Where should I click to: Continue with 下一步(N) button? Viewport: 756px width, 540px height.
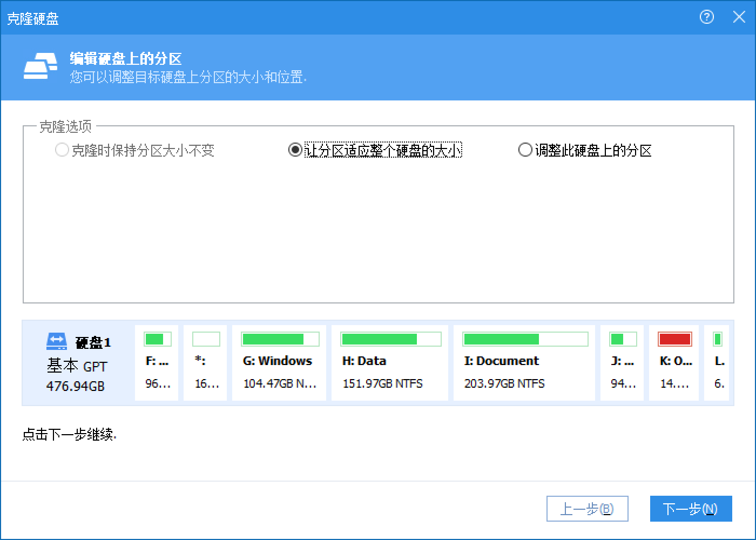(x=691, y=509)
